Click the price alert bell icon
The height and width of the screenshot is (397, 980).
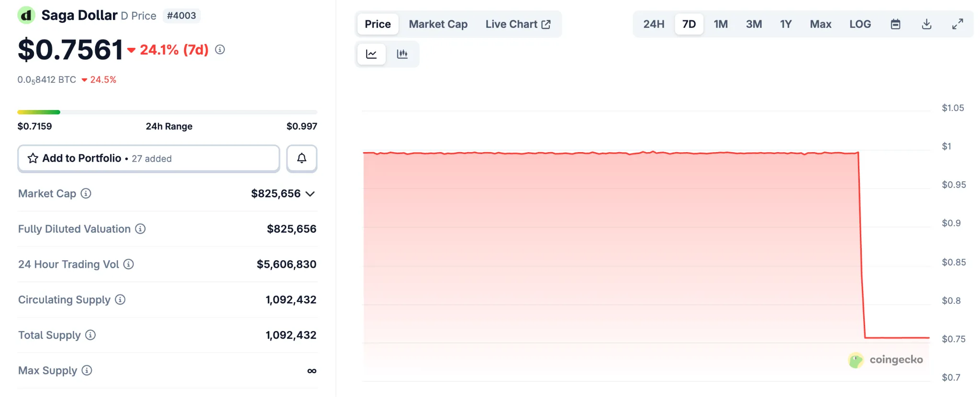point(301,158)
